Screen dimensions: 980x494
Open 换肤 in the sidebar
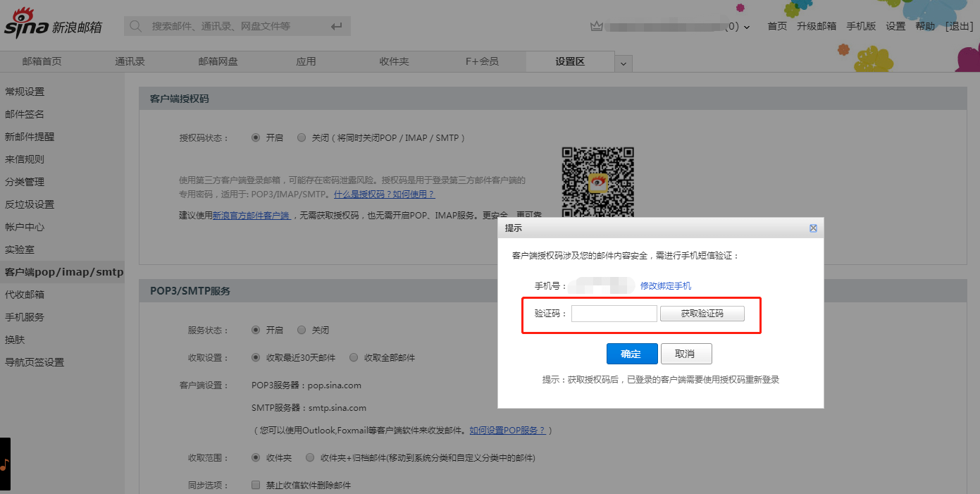click(x=15, y=340)
